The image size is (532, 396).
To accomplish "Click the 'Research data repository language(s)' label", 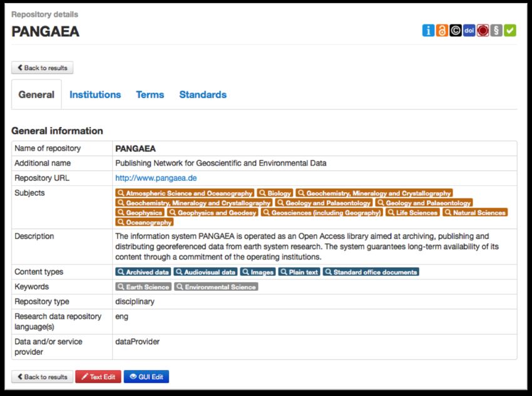I will 58,322.
